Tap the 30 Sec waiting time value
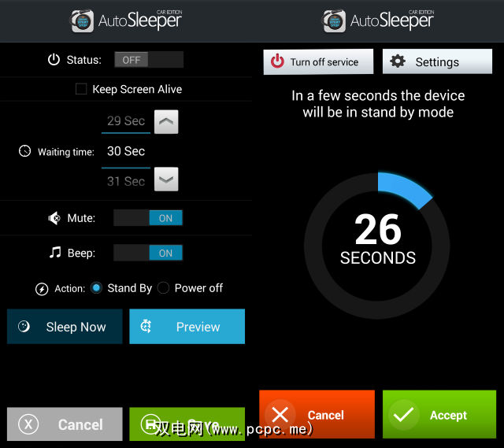The image size is (504, 448). pyautogui.click(x=126, y=151)
